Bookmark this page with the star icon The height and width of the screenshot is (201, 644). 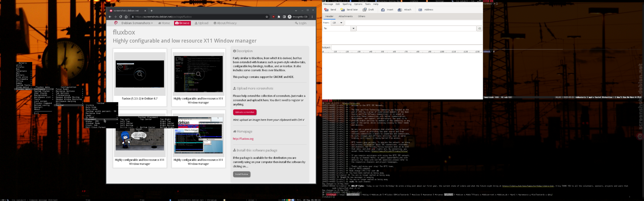tap(267, 17)
